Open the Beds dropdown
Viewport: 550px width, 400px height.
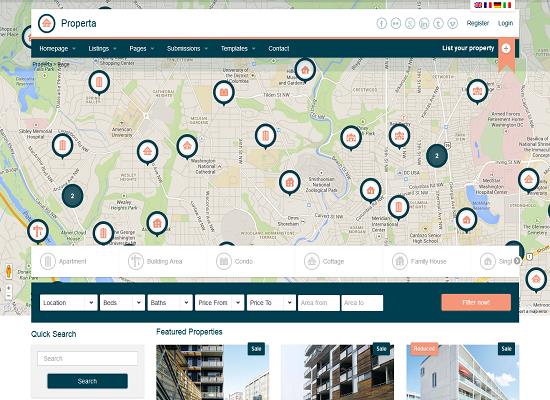122,303
